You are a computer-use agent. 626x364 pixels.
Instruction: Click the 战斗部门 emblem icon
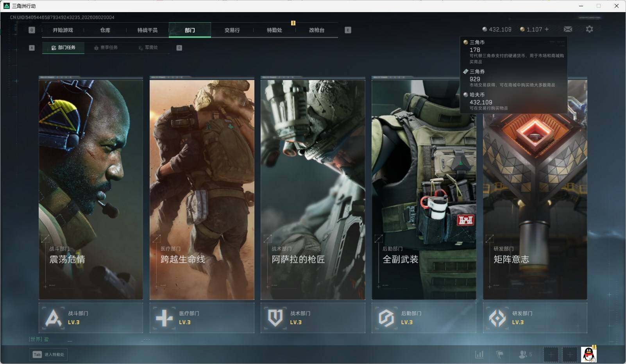[x=53, y=318]
